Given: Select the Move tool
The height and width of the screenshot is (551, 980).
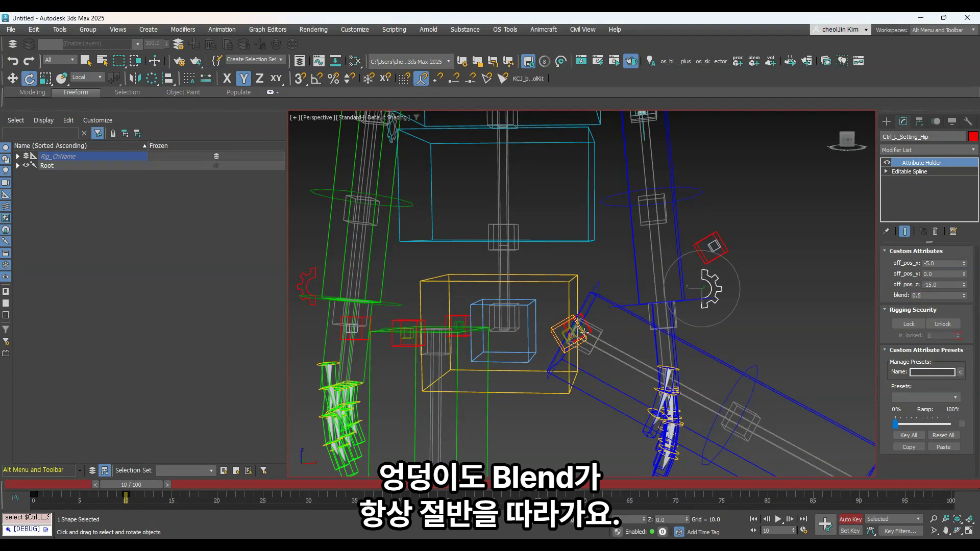Looking at the screenshot, I should click(x=13, y=78).
